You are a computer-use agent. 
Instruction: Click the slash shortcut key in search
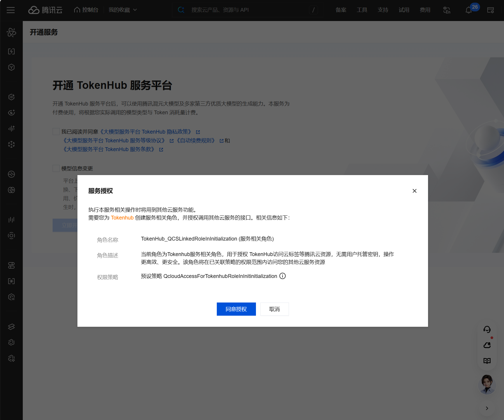[x=314, y=10]
